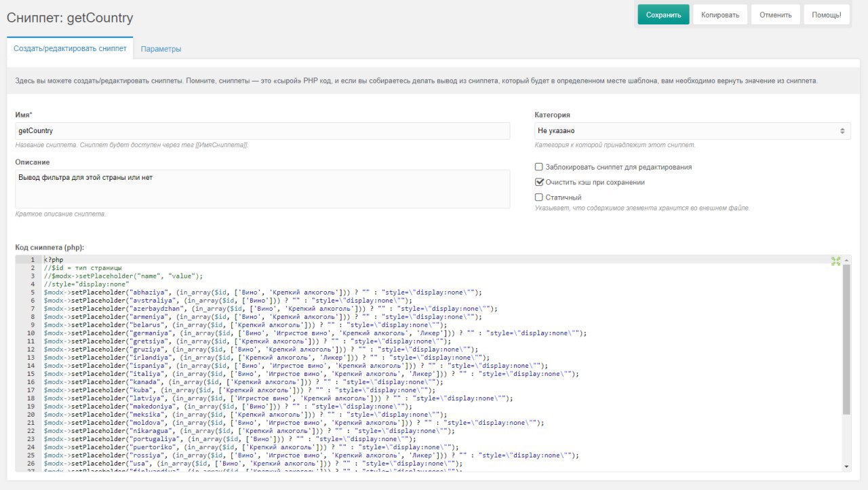Image resolution: width=868 pixels, height=490 pixels.
Task: Click code editor vertical scrollbar thumb
Action: click(x=846, y=339)
